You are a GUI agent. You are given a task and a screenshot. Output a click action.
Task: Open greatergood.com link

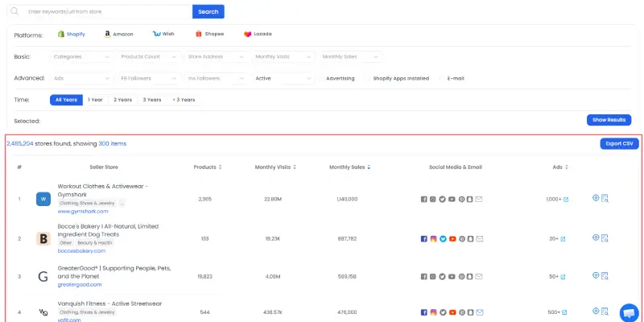coord(80,284)
